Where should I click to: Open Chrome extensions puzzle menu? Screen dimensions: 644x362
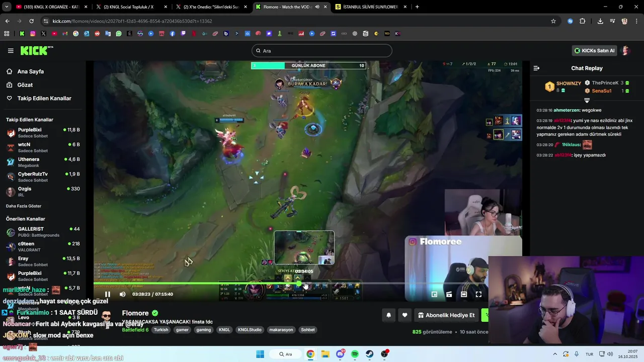(x=583, y=21)
